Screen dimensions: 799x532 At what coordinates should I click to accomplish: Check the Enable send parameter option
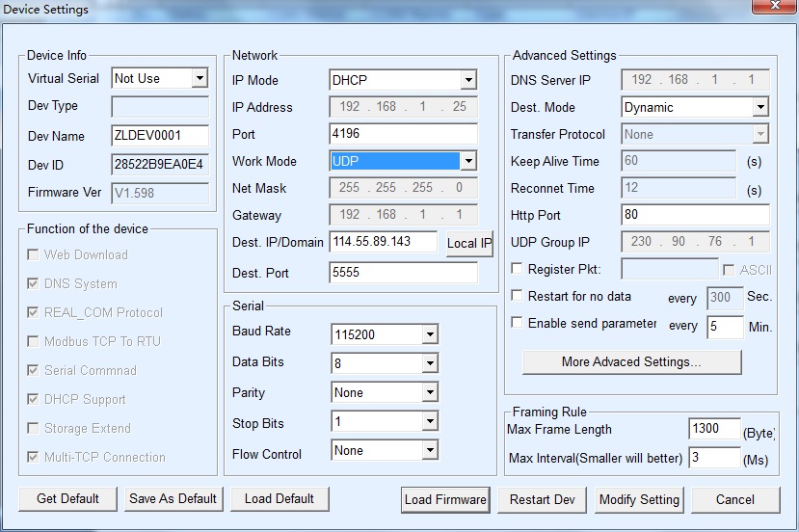point(518,323)
